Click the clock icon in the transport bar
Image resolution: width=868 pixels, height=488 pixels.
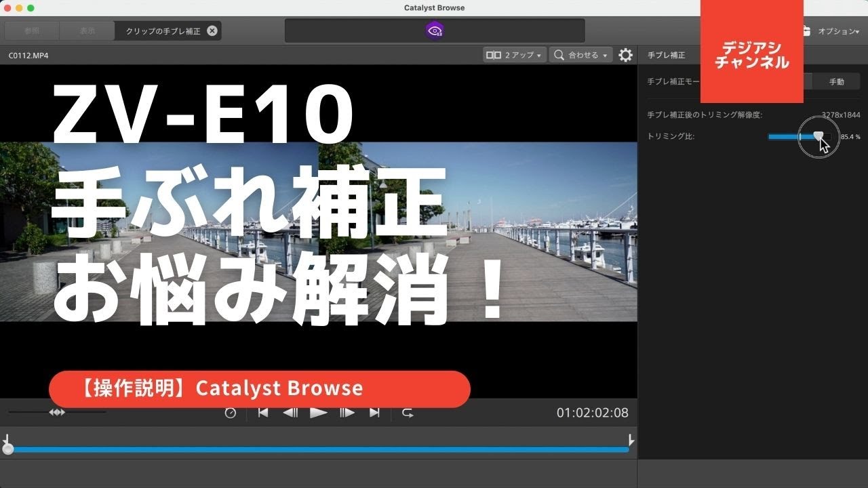tap(231, 413)
